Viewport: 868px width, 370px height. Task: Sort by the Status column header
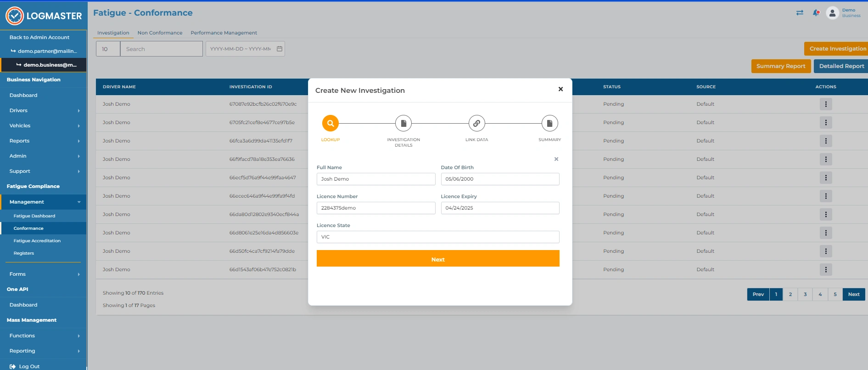pos(612,87)
